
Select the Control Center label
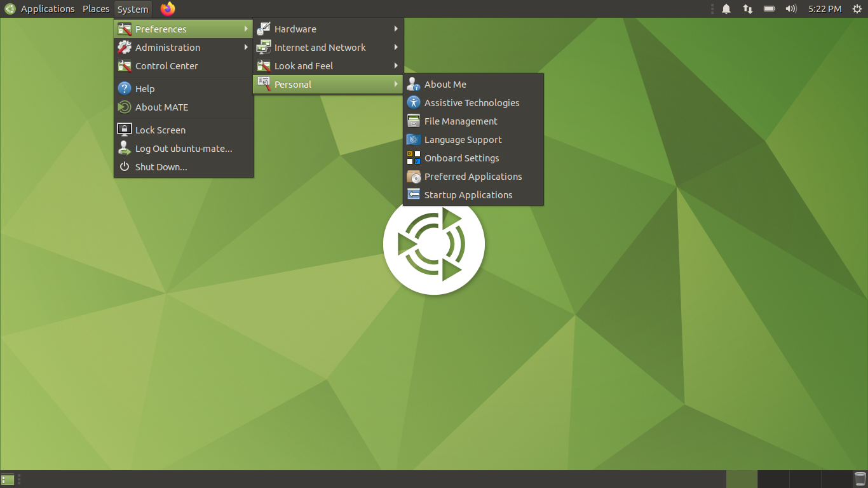click(166, 66)
